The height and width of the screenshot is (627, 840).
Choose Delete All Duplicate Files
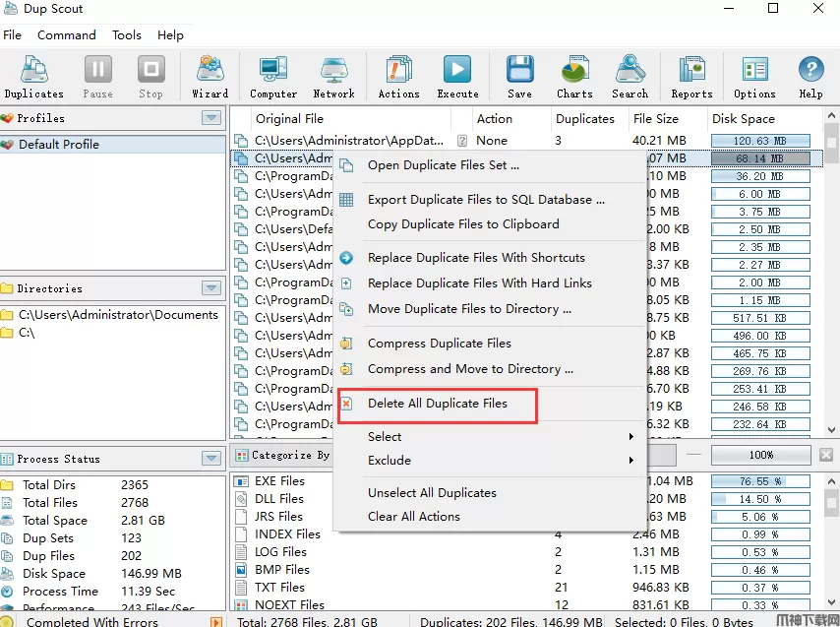[438, 404]
